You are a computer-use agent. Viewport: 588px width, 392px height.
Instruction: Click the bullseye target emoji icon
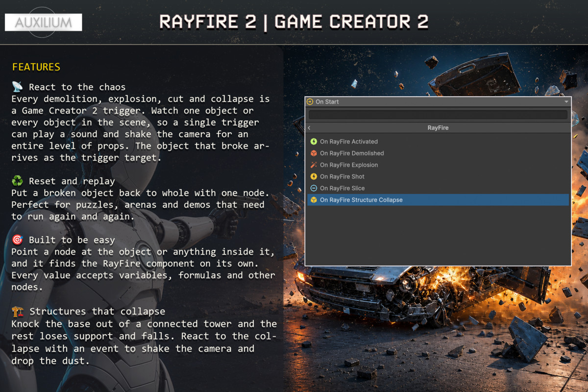(17, 240)
